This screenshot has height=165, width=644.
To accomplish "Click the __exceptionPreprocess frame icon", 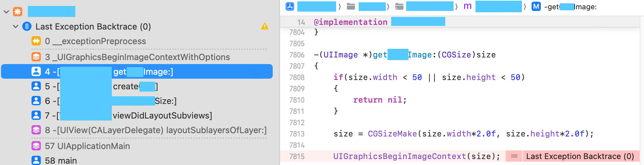I will (36, 41).
